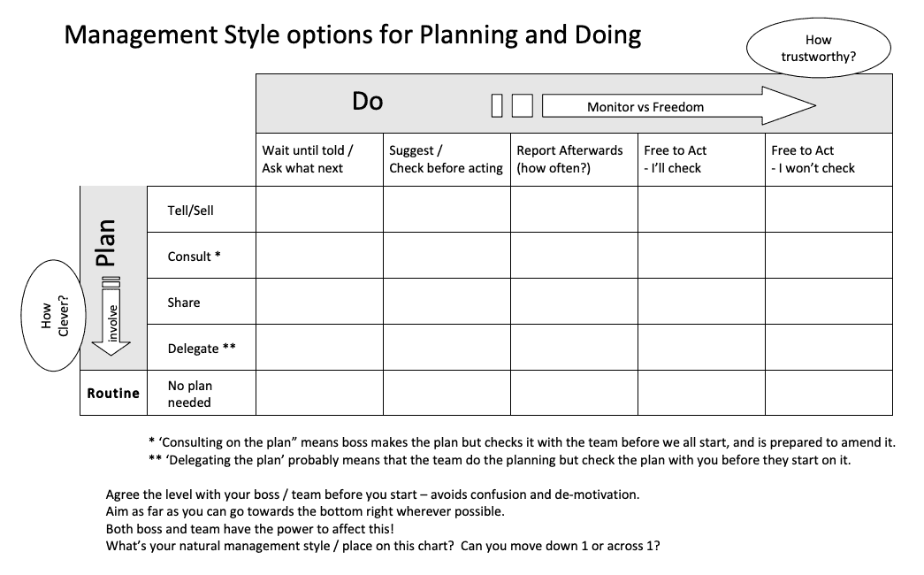The height and width of the screenshot is (575, 924).
Task: Select the No plan needed label
Action: tap(190, 394)
